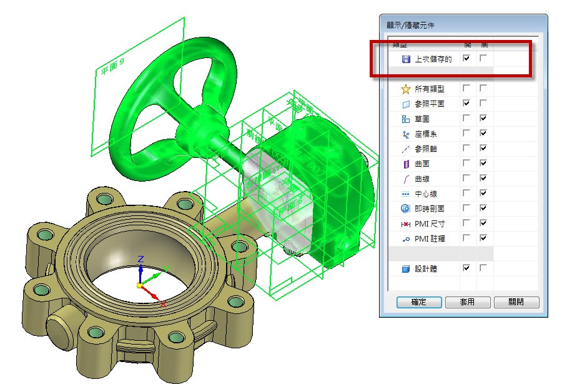Viewport: 567px width, 392px height.
Task: Click the 所有類型 star icon
Action: pos(406,89)
